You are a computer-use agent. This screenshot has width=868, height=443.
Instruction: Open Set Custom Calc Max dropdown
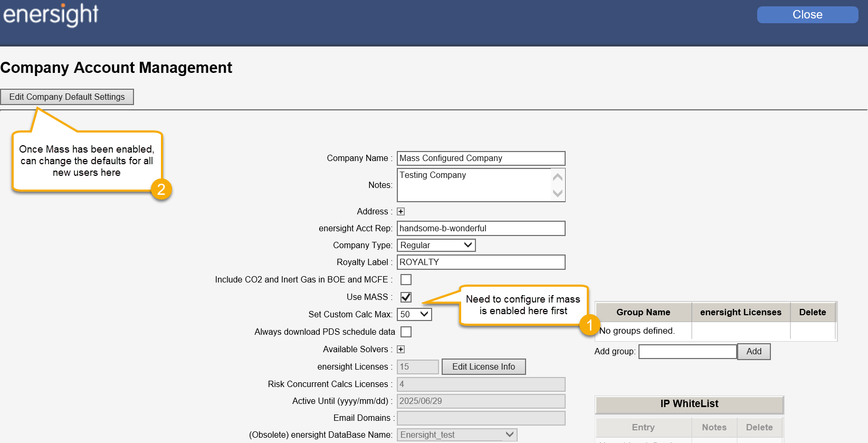[x=414, y=315]
